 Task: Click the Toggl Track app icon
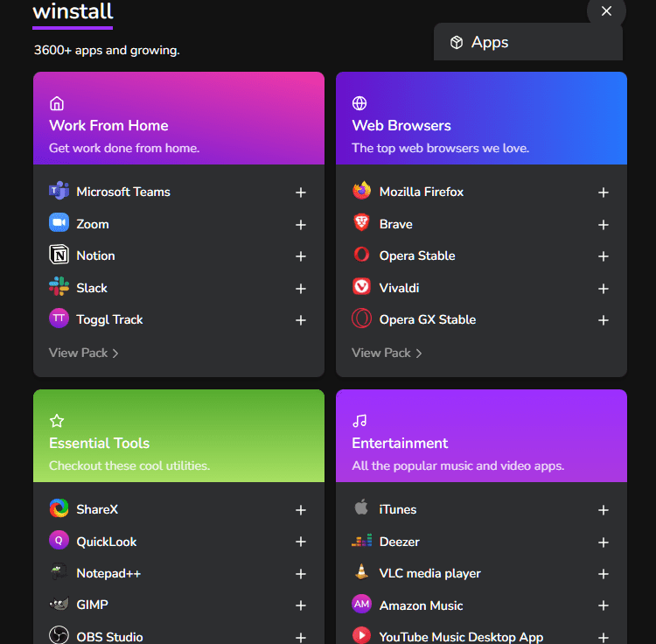coord(59,318)
